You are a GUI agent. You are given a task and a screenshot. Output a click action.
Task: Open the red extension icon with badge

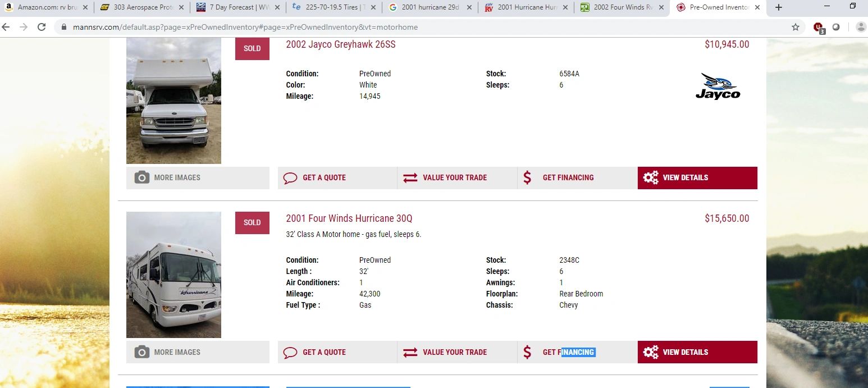[819, 28]
